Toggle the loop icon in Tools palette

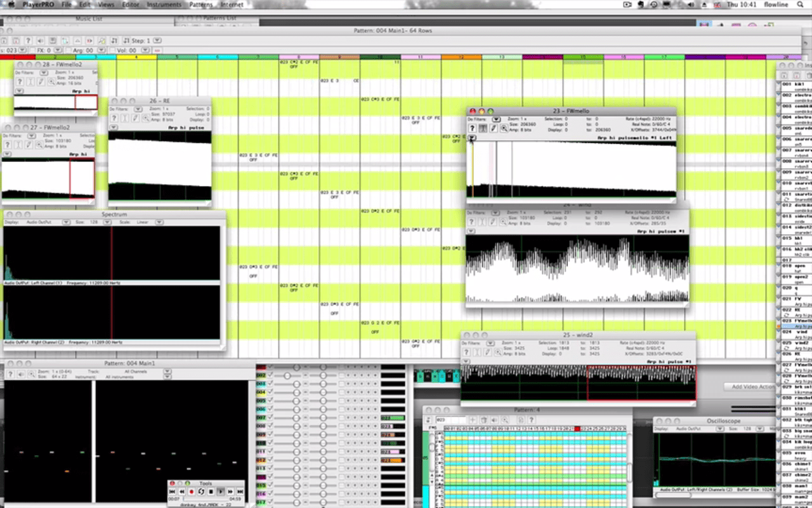201,491
